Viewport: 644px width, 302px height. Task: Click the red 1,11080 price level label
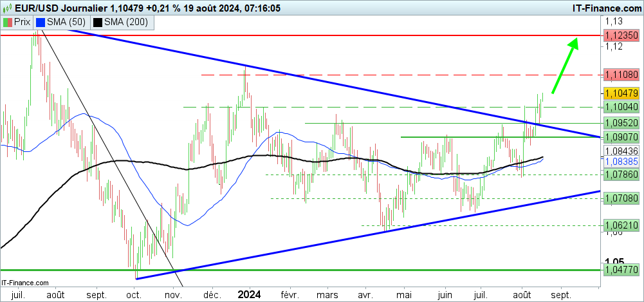tap(621, 75)
